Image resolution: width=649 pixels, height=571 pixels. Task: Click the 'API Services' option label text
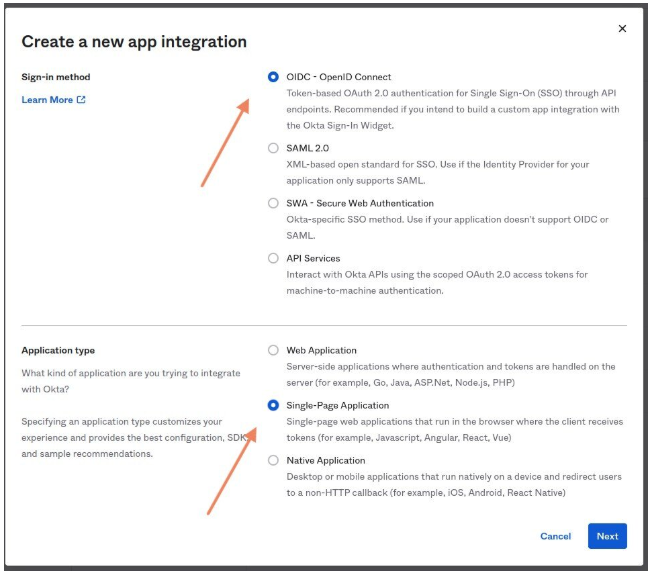[313, 258]
